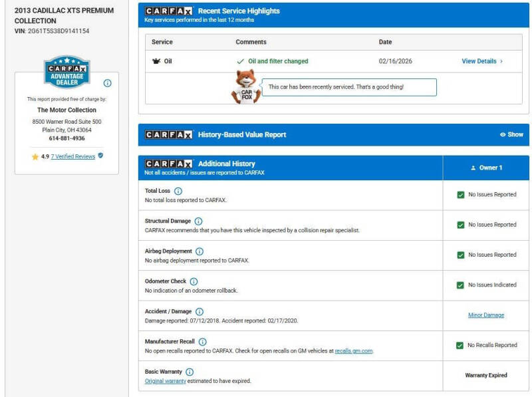Click the History-Based Value Report title
This screenshot has width=532, height=397.
pyautogui.click(x=242, y=135)
